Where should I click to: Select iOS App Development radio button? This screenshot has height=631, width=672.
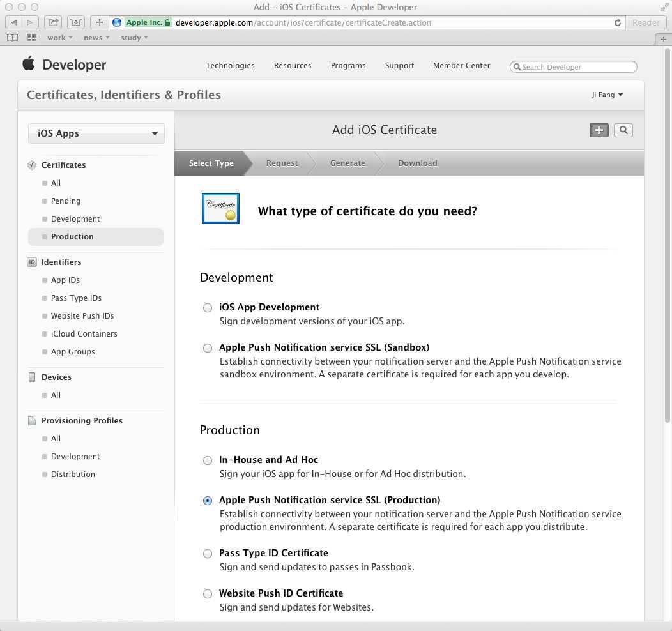(208, 308)
